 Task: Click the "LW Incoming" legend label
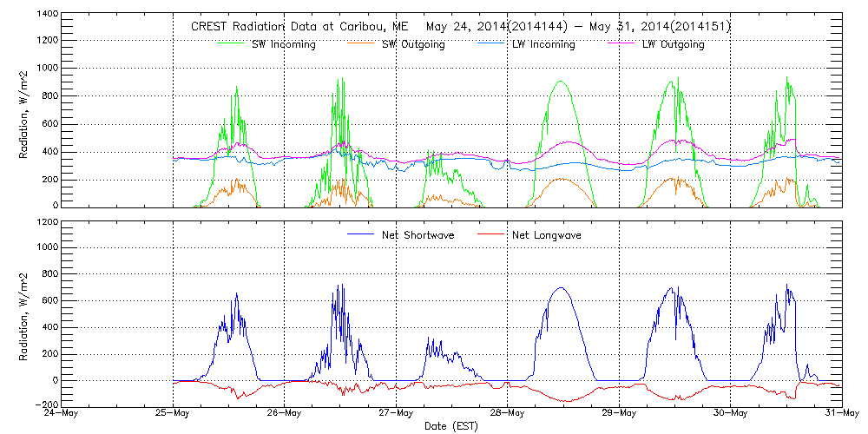click(542, 44)
